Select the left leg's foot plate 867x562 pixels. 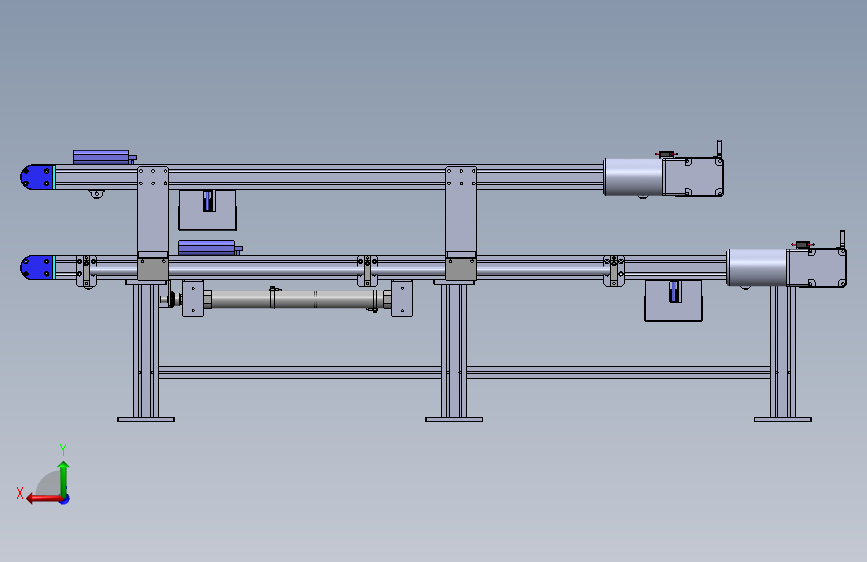click(x=146, y=419)
